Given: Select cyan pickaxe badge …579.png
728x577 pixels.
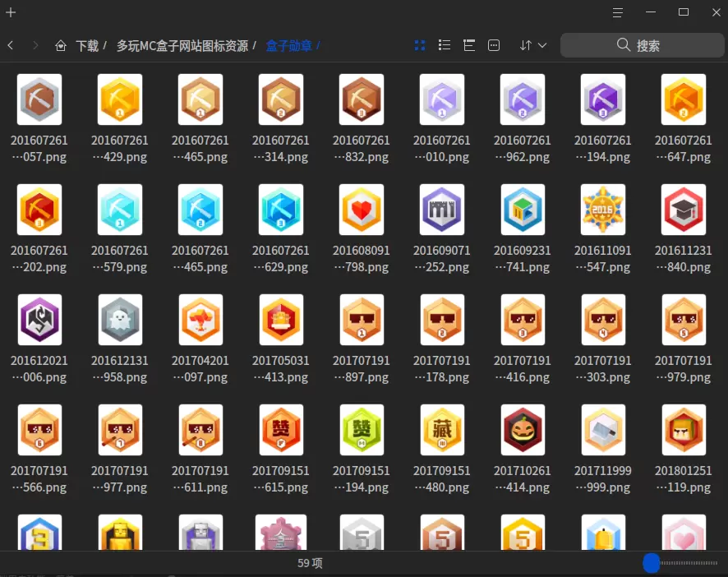Looking at the screenshot, I should pyautogui.click(x=120, y=210).
